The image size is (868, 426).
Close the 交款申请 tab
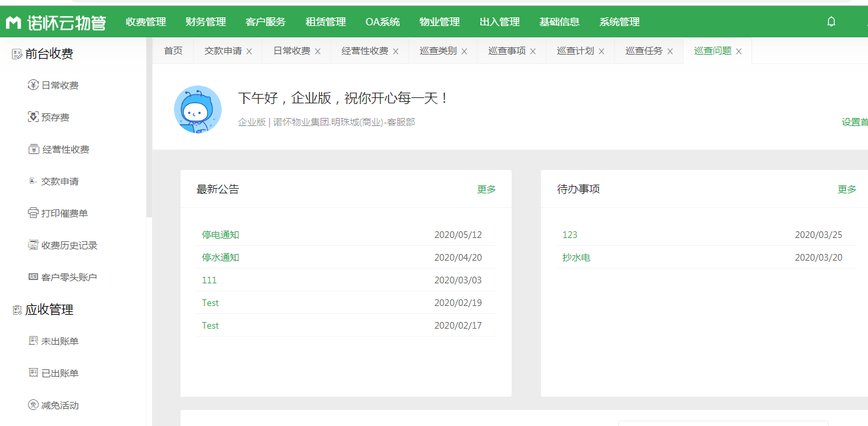249,51
